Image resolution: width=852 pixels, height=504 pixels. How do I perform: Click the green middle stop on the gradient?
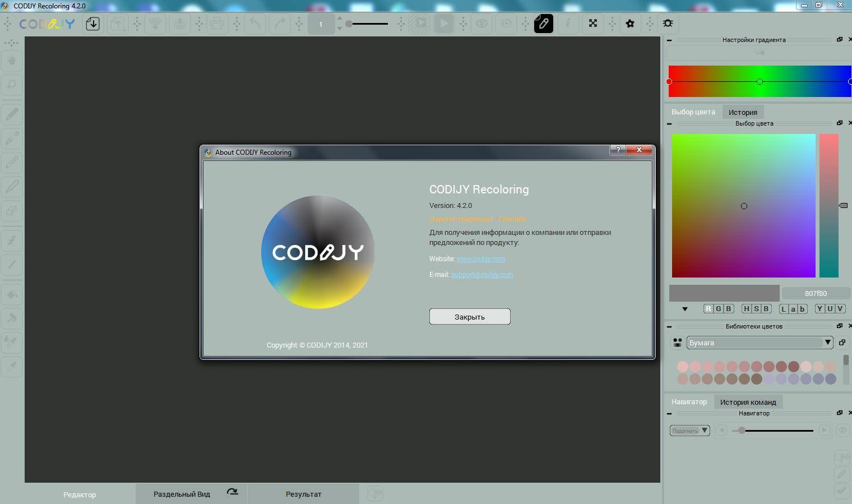tap(760, 82)
